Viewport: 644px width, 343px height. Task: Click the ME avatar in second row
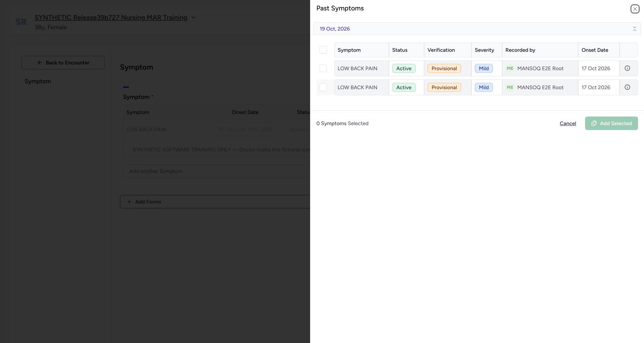click(510, 87)
